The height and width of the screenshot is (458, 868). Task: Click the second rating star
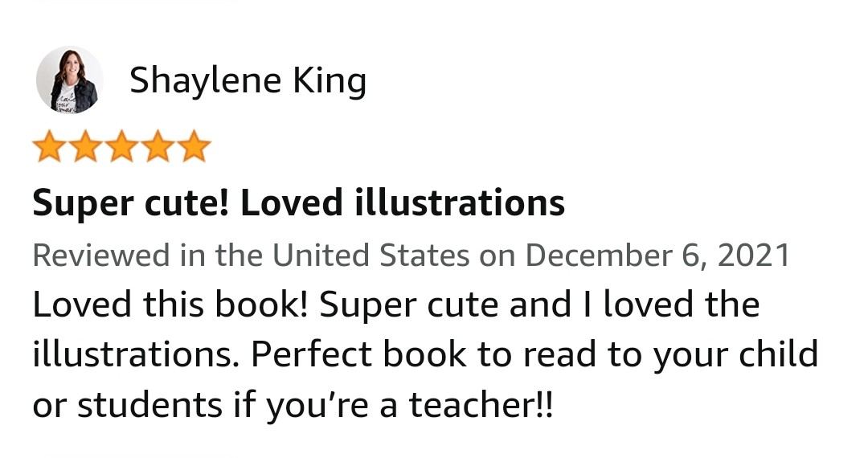[85, 149]
